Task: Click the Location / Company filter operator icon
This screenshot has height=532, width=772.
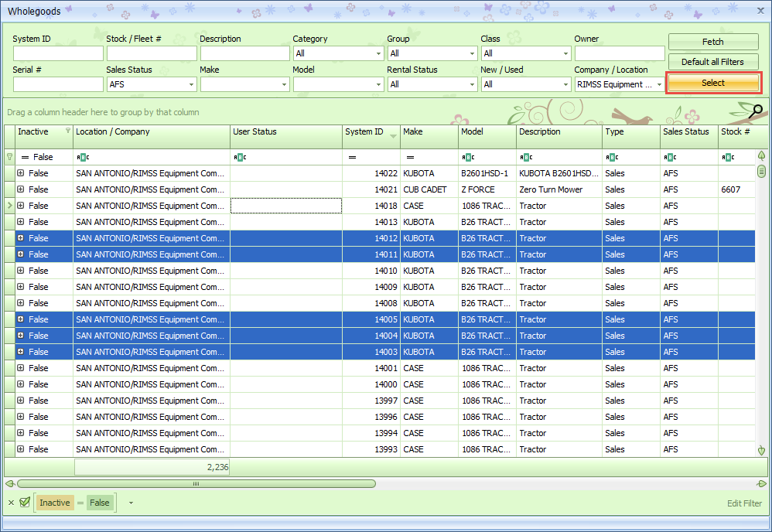Action: click(82, 157)
